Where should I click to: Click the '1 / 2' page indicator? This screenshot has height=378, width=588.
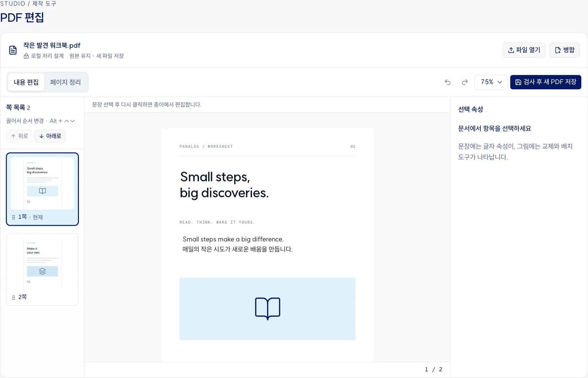(x=433, y=369)
